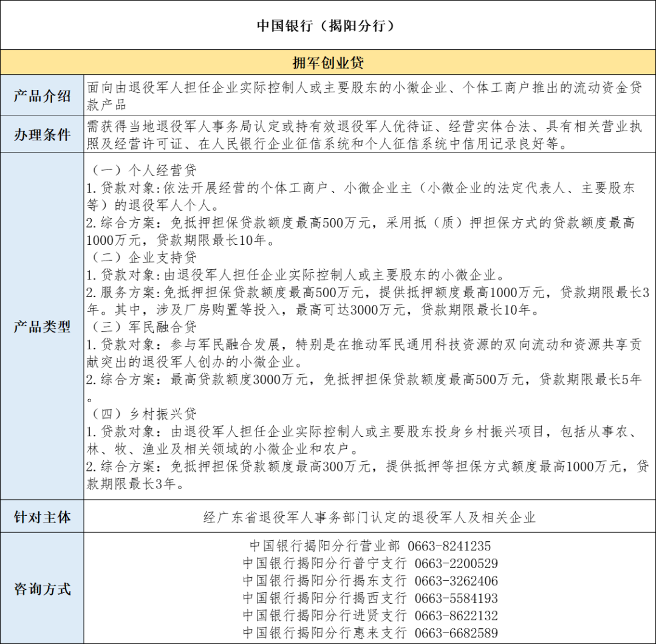Click text 经广东省退役军人事务部门认定的退役军人及相关企业
The image size is (656, 644).
coord(369,517)
